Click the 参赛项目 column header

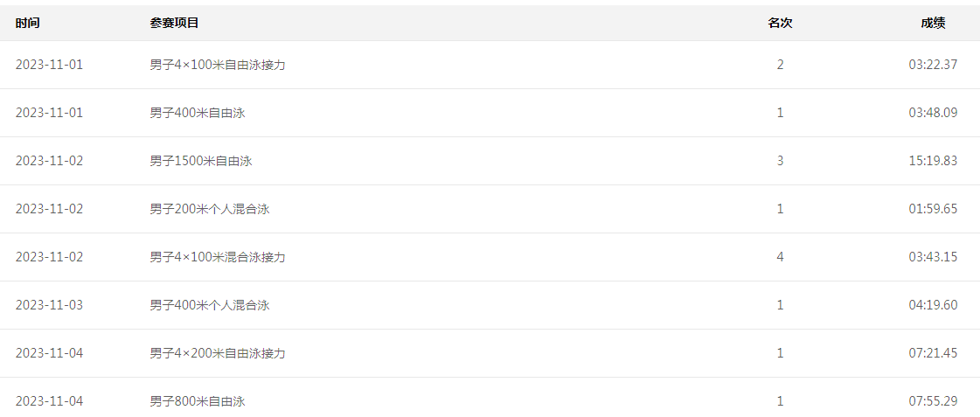click(174, 23)
